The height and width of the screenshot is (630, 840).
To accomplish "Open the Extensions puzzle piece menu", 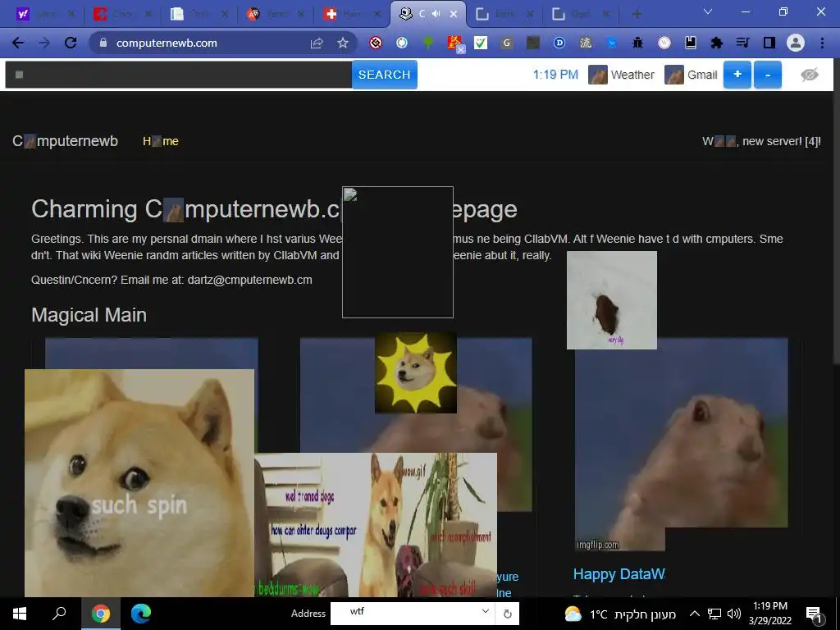I will (x=716, y=43).
